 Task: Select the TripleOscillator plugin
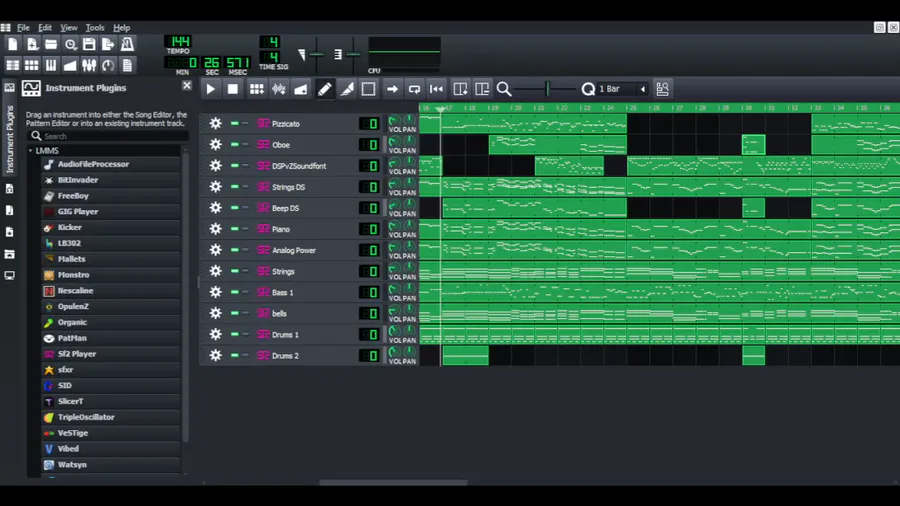pos(111,417)
